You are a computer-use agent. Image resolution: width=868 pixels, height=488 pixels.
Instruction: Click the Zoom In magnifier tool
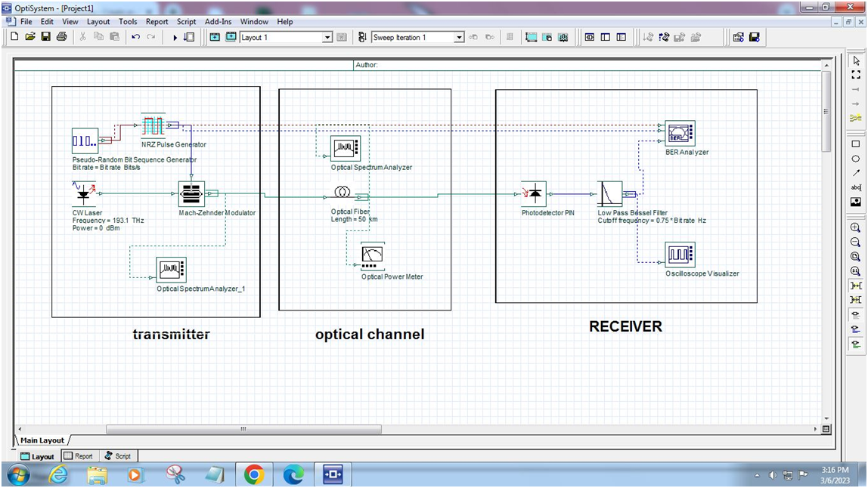[x=855, y=228]
